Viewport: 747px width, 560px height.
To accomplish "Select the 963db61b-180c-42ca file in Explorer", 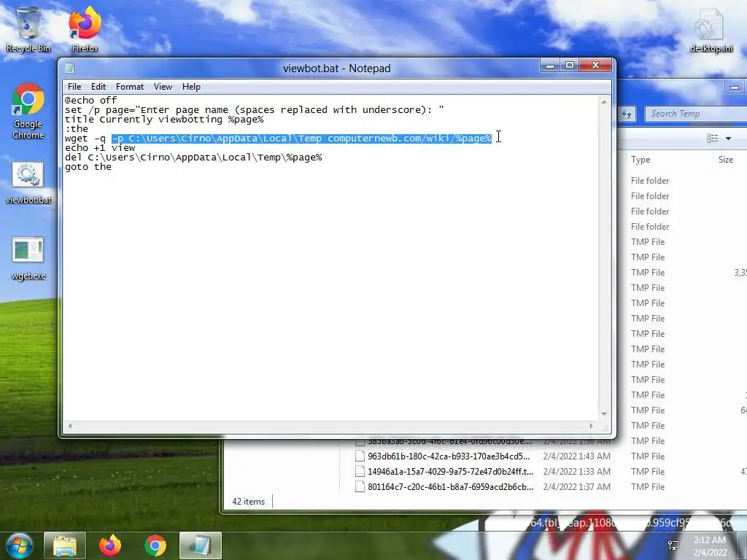I will 449,456.
